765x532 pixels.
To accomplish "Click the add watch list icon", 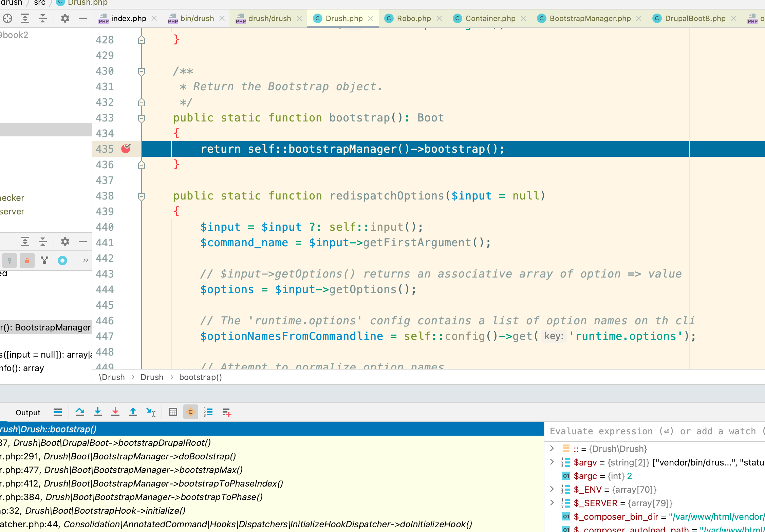I will pyautogui.click(x=227, y=413).
